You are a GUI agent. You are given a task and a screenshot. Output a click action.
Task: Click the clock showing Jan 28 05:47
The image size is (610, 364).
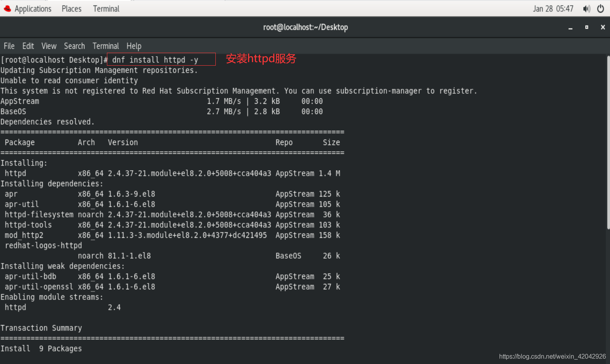tap(553, 9)
